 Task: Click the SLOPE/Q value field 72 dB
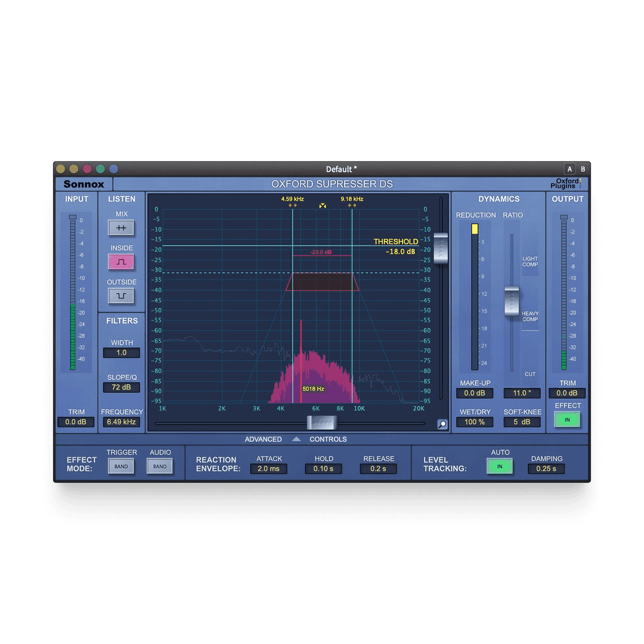click(x=121, y=387)
